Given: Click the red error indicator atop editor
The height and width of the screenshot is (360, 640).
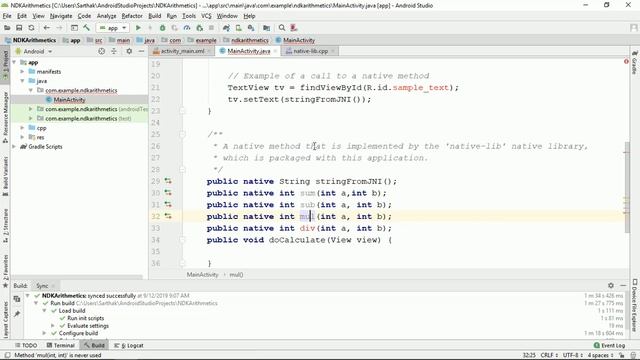Looking at the screenshot, I should [x=626, y=62].
